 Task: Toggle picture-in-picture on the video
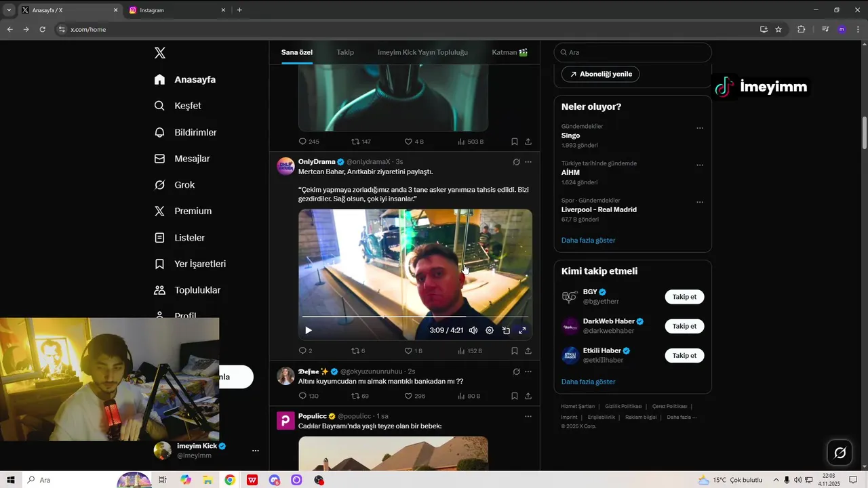[506, 330]
